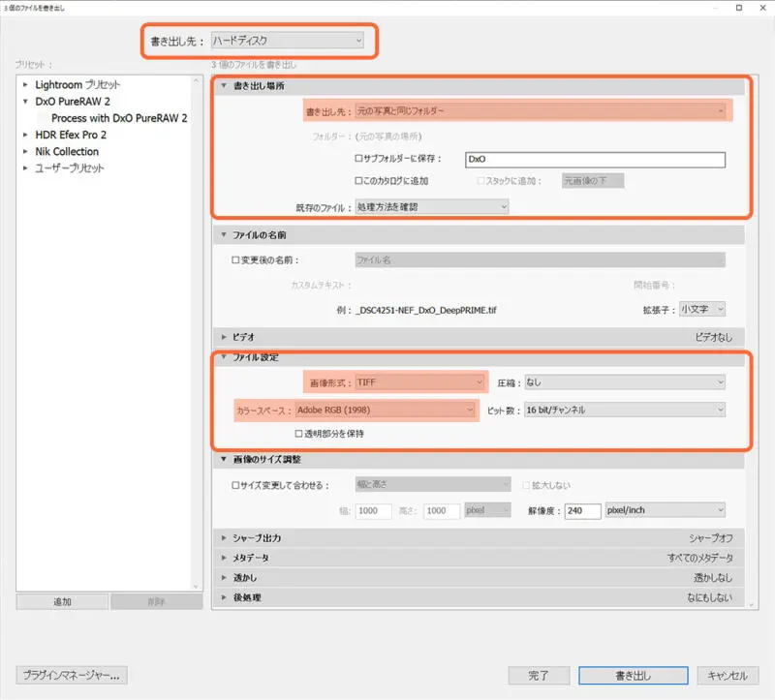Collapse the DxO PureRAW 2 preset folder
This screenshot has width=775, height=700.
pyautogui.click(x=25, y=102)
